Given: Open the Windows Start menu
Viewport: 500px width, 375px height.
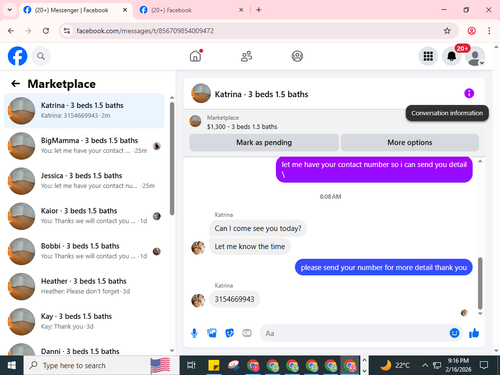Looking at the screenshot, I should pos(12,366).
